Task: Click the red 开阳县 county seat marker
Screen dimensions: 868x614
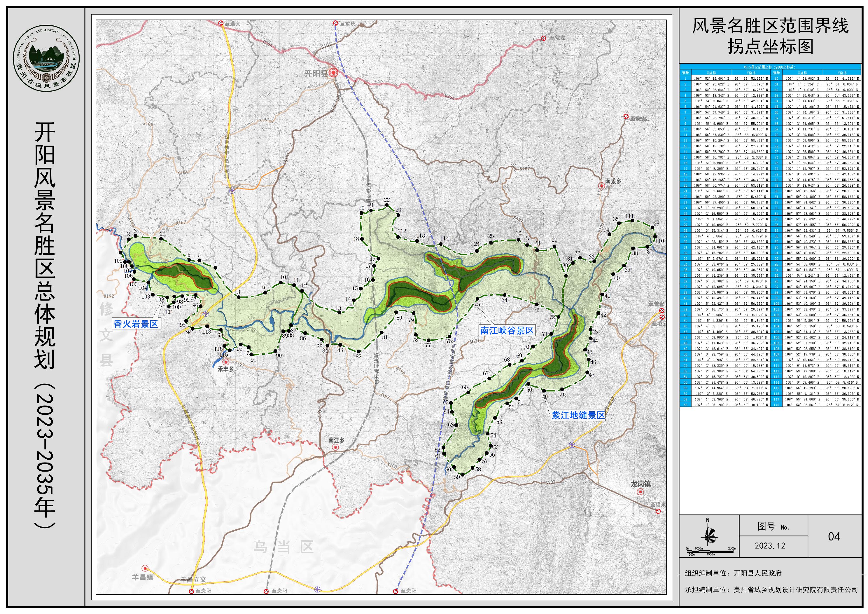Action: pos(333,73)
